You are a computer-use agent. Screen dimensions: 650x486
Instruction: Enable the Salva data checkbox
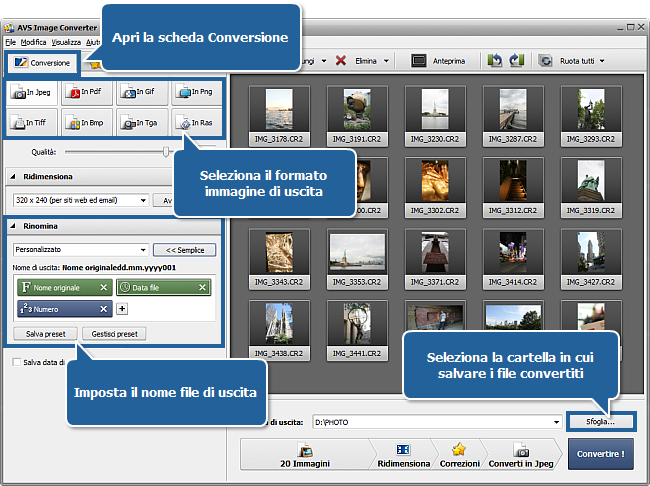(15, 362)
